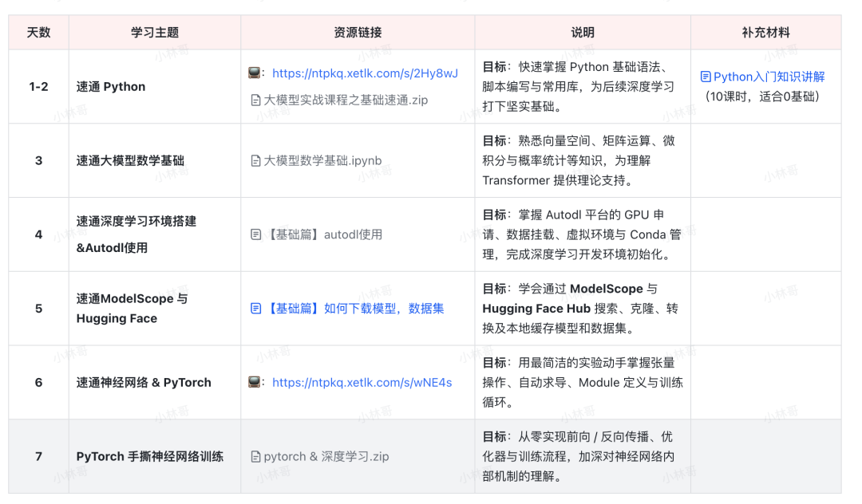Viewport: 862px width, 504px height.
Task: Select the 速通神经网络 & PyTorch topic cell
Action: tap(144, 383)
